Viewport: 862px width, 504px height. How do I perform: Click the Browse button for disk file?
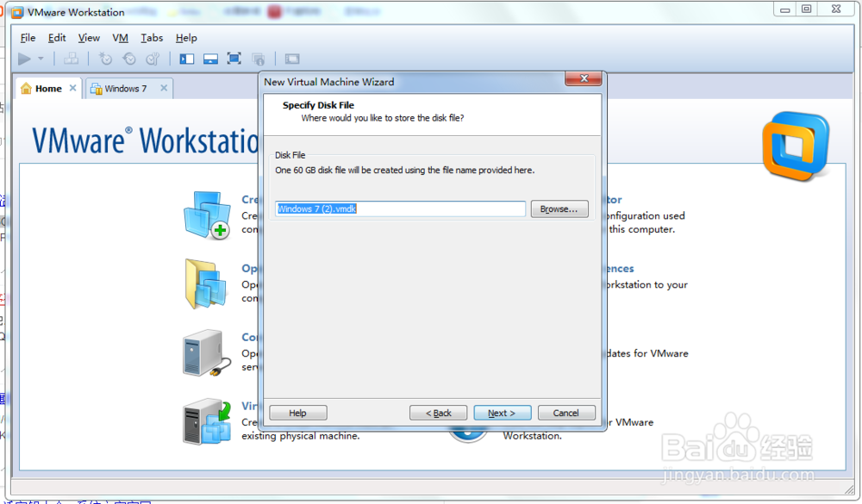coord(559,208)
